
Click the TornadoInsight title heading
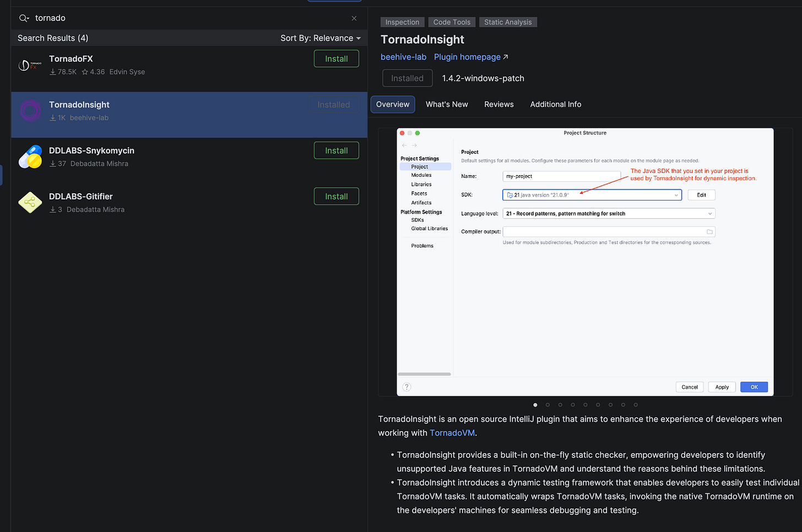click(x=422, y=40)
